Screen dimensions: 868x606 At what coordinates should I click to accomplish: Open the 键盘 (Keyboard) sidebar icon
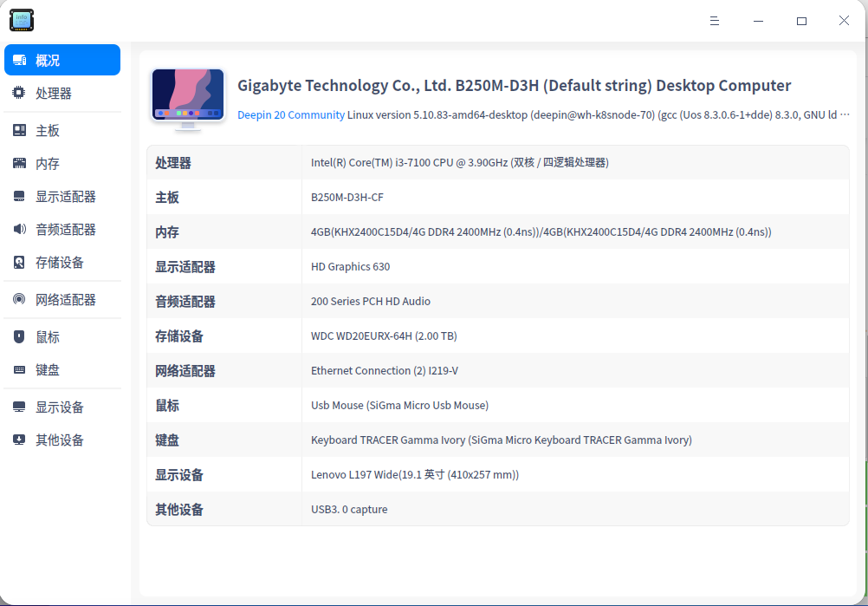(x=18, y=369)
